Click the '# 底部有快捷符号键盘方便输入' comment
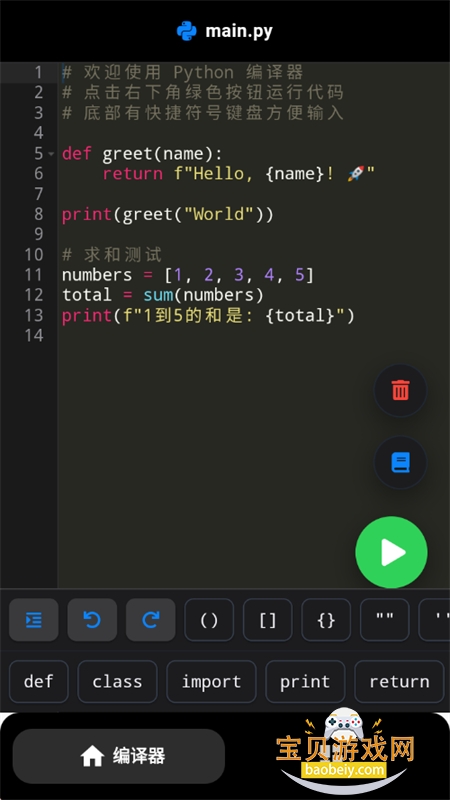 [203, 113]
